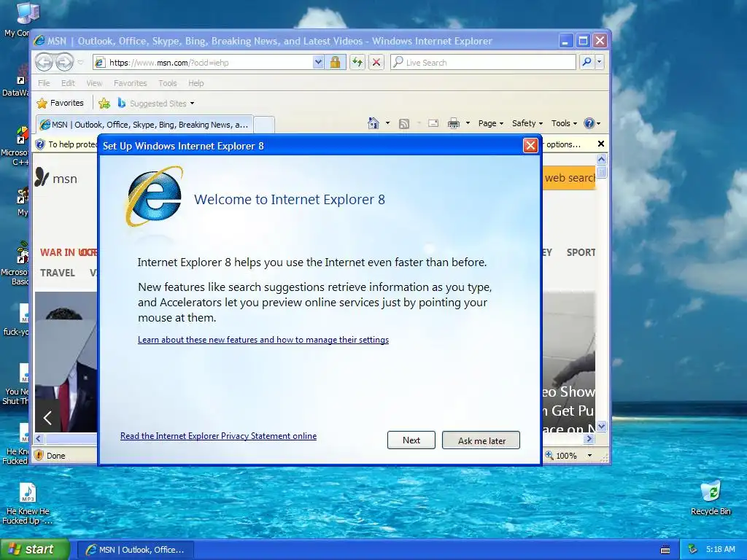Image resolution: width=747 pixels, height=560 pixels.
Task: Open the search provider dropdown arrow
Action: 600,62
